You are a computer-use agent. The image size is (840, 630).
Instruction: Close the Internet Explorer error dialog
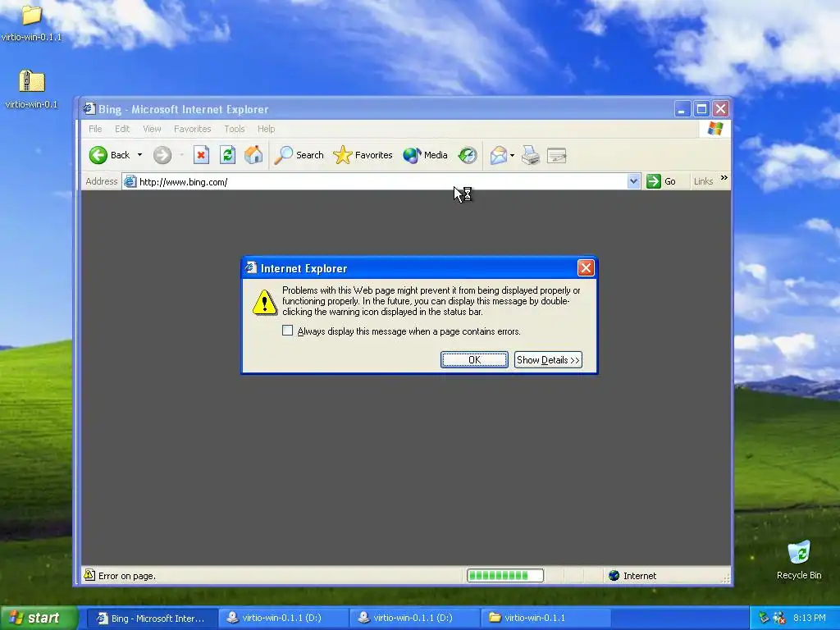pos(586,268)
